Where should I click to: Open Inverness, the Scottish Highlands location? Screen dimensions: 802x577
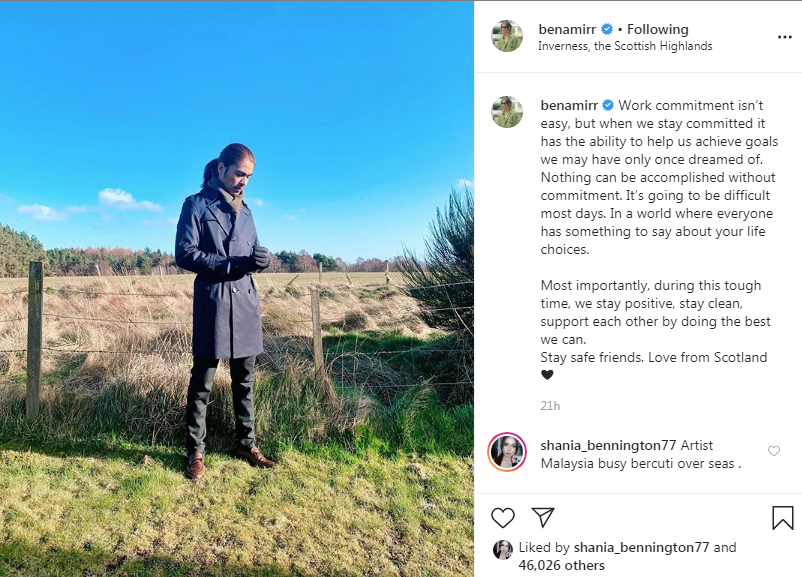[625, 46]
